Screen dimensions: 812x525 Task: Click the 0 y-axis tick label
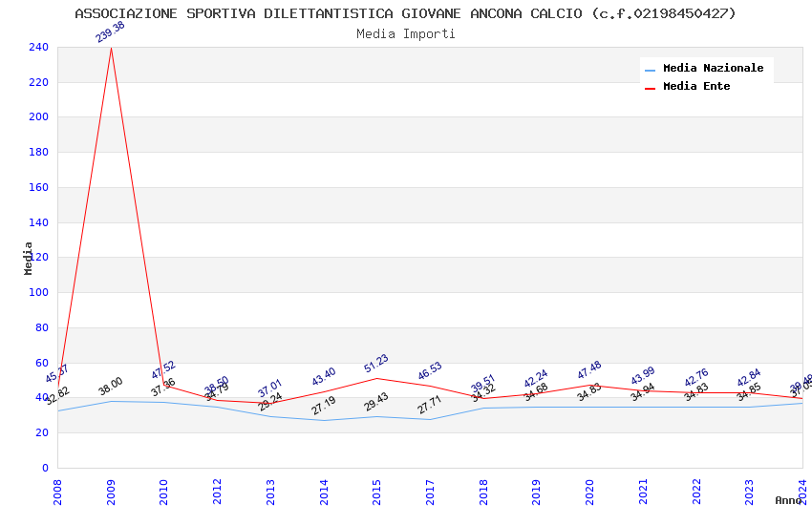[46, 468]
